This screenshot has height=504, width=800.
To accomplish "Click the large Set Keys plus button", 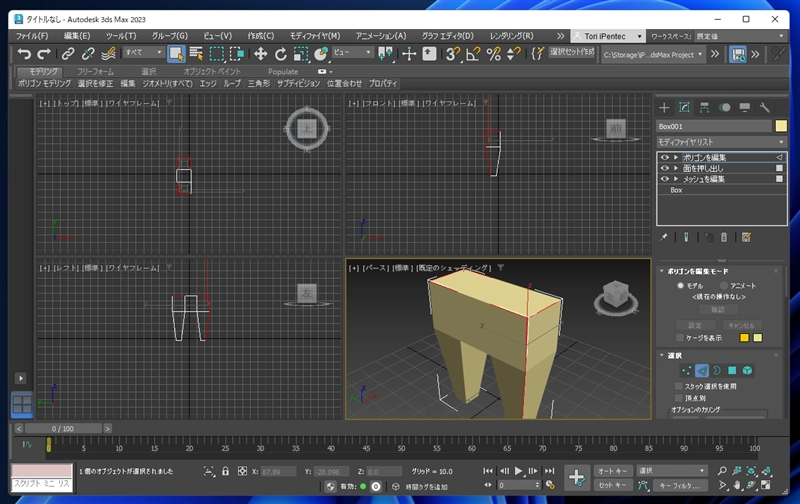I will [577, 478].
